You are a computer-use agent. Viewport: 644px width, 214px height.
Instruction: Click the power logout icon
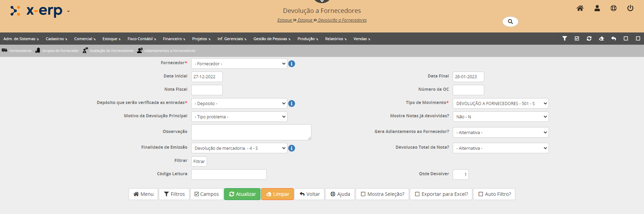click(x=630, y=8)
